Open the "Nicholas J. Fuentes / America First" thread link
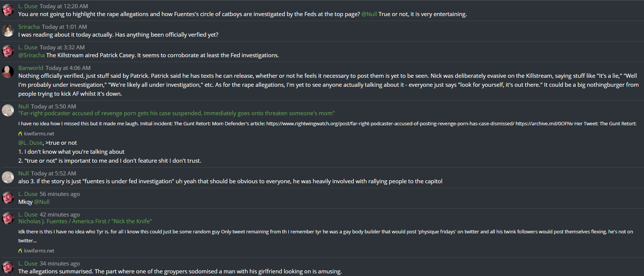Viewport: 644px width, 276px height. pyautogui.click(x=85, y=221)
